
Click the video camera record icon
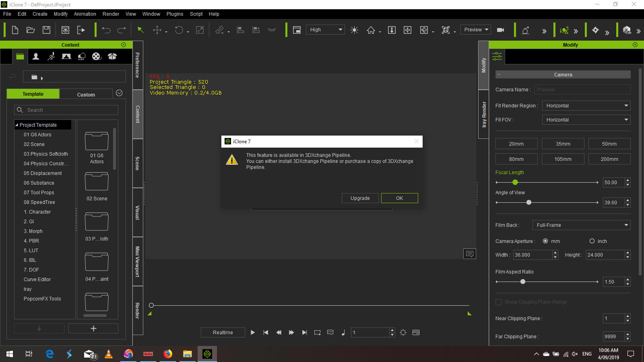pos(501,30)
